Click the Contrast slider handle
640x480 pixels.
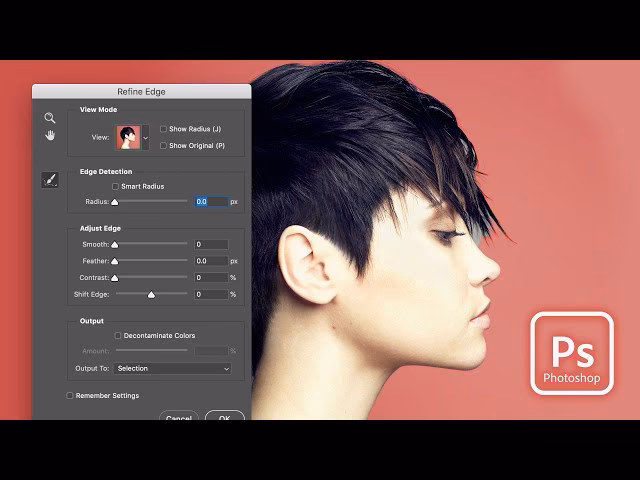pos(115,278)
